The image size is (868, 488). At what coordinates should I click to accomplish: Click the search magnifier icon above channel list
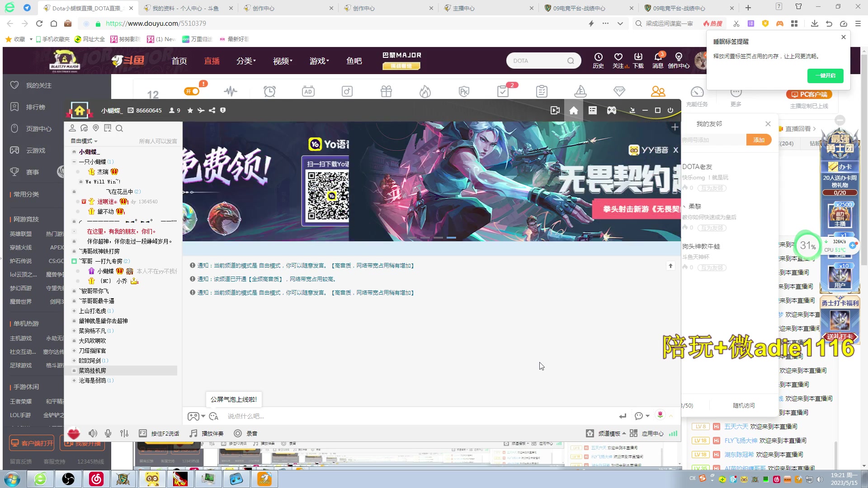(119, 128)
